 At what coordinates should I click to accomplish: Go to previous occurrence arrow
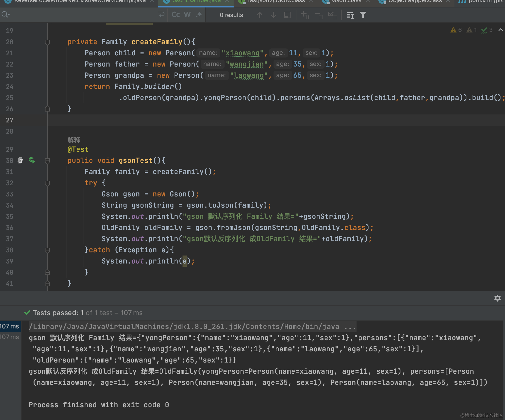click(x=260, y=15)
